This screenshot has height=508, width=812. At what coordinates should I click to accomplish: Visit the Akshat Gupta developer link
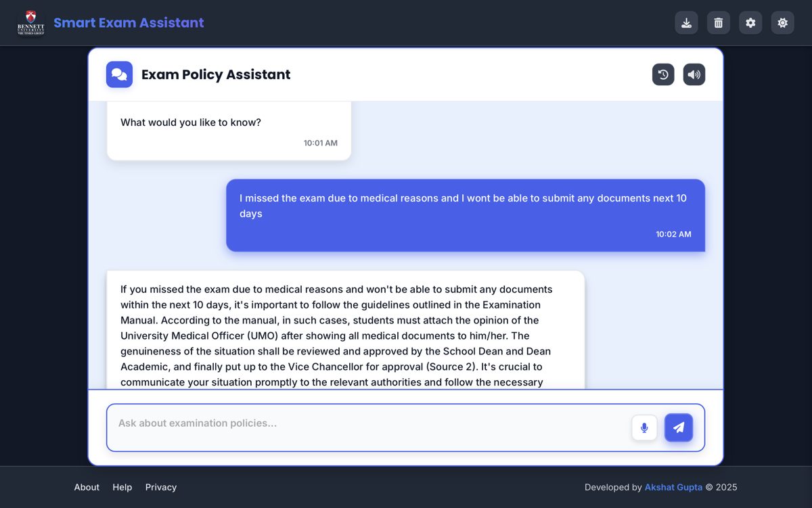[673, 487]
